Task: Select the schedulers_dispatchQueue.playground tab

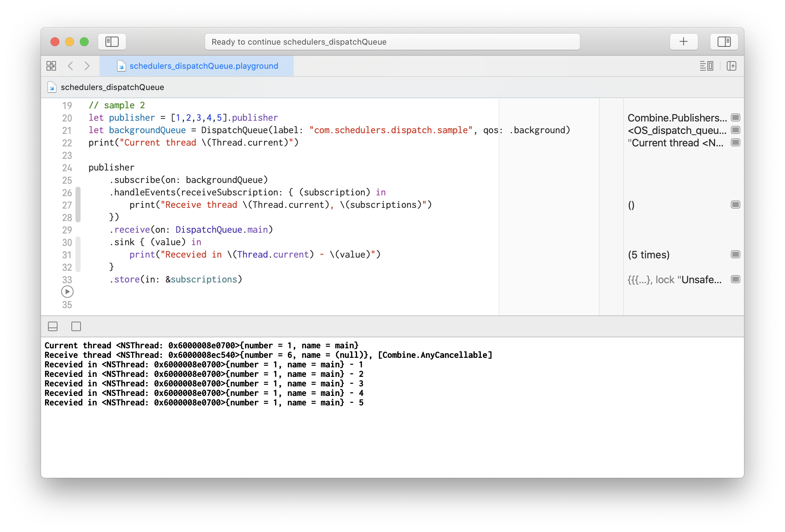Action: coord(197,66)
